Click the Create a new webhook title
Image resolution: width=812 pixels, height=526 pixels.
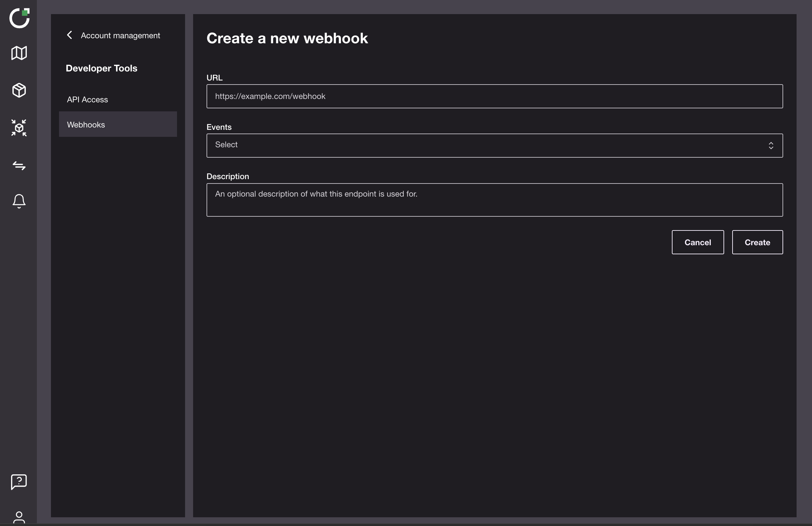point(287,38)
